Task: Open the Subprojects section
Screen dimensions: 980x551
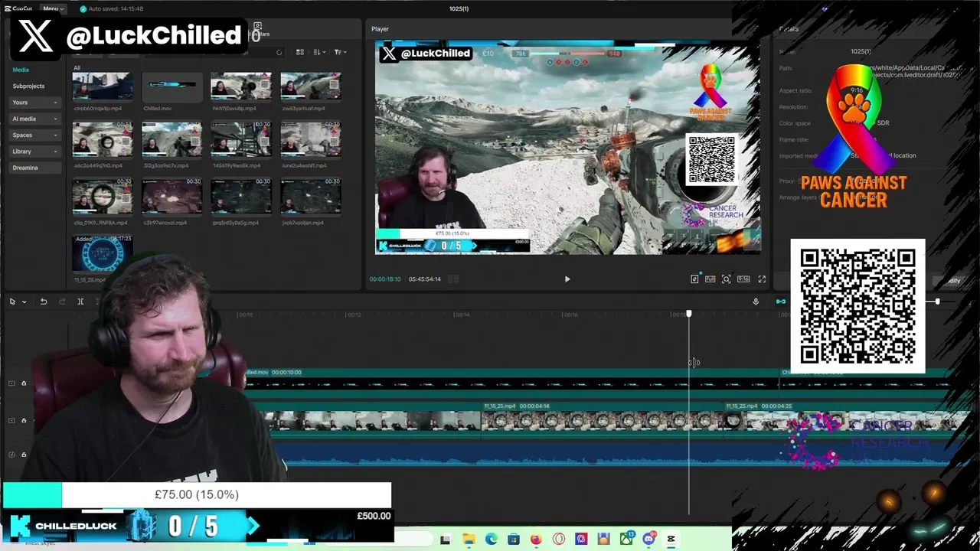Action: pyautogui.click(x=28, y=86)
